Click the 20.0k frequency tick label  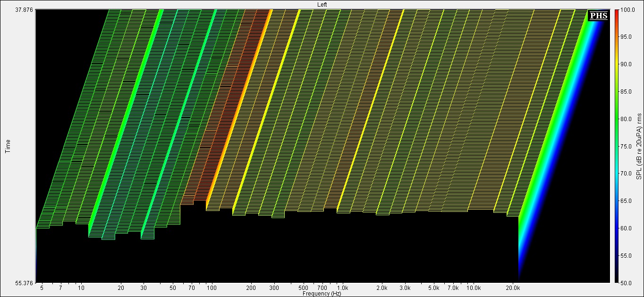click(514, 288)
